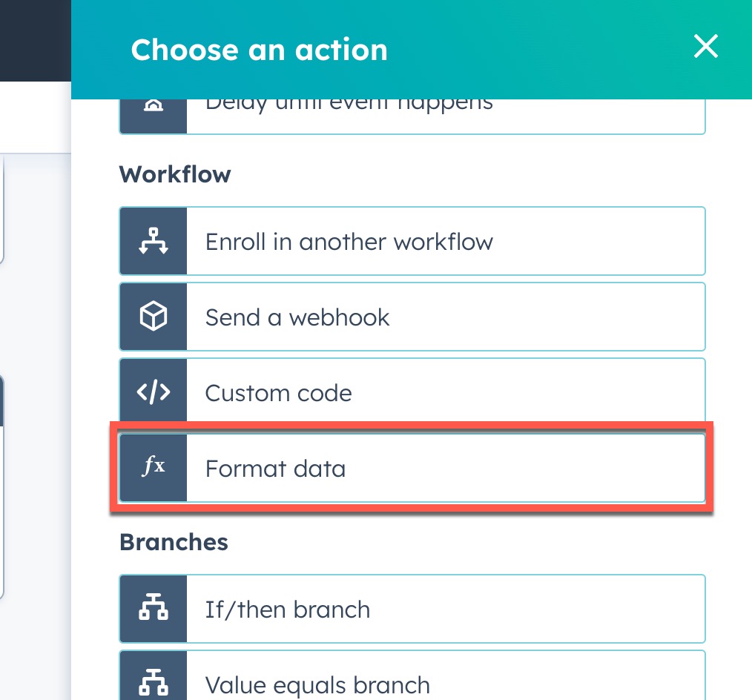This screenshot has width=752, height=700.
Task: Pick the Custom code action label
Action: [x=278, y=393]
